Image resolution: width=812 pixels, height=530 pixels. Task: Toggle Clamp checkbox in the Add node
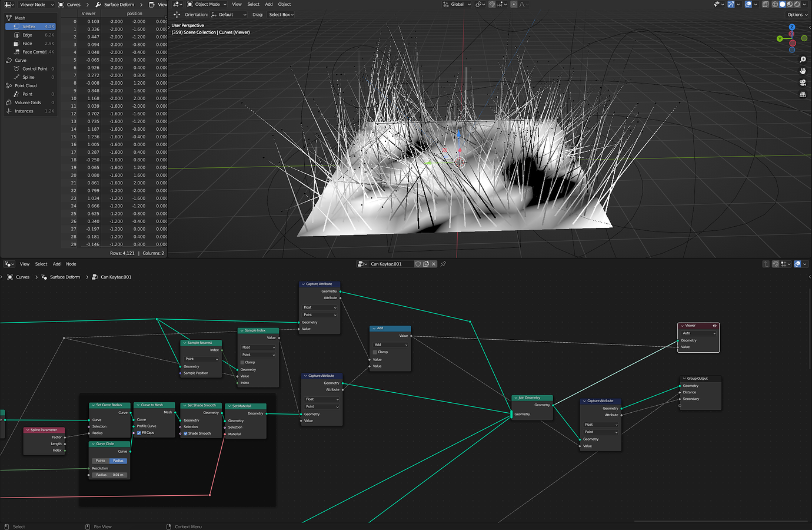(375, 352)
